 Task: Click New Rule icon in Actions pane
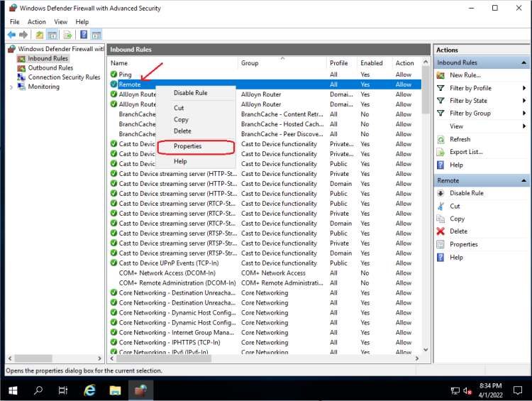click(x=440, y=75)
